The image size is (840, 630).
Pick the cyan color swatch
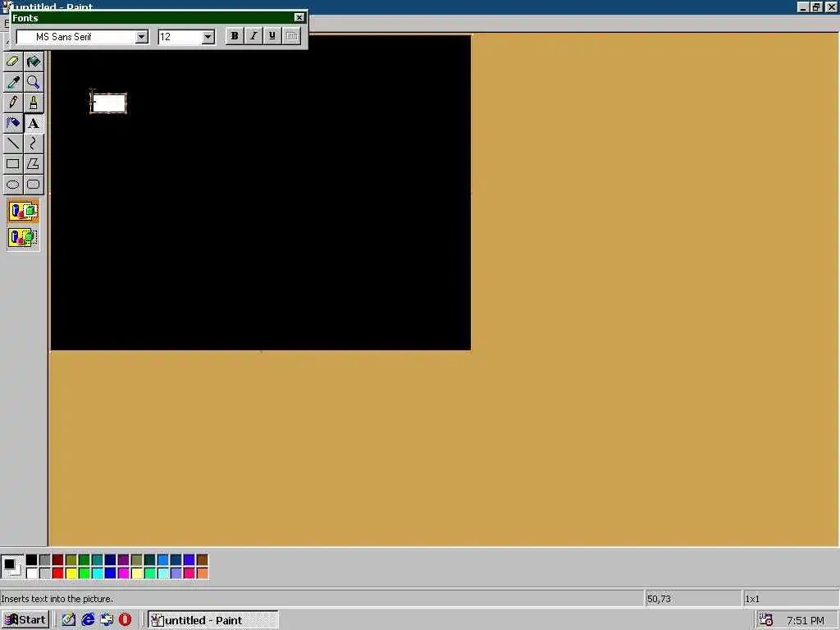[x=97, y=573]
